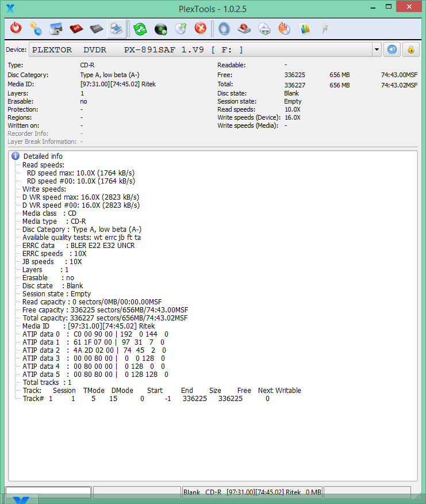This screenshot has width=426, height=504.
Task: Select 'Disc state : Blank' tree row
Action: pyautogui.click(x=53, y=286)
